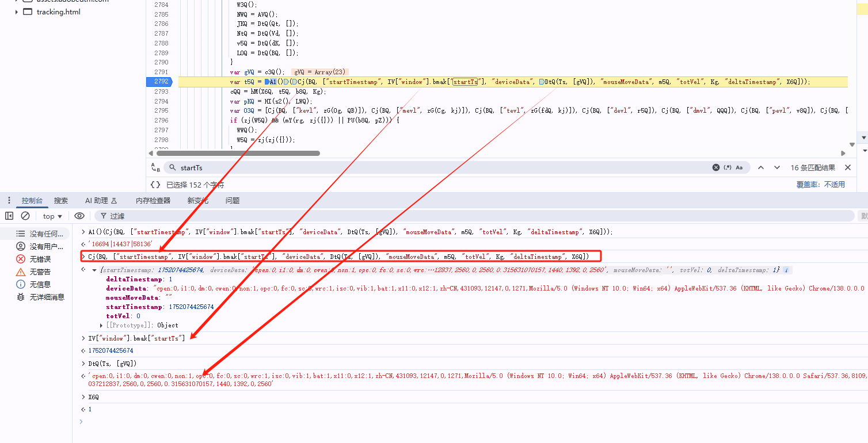Open the 问题 tab

coord(233,201)
